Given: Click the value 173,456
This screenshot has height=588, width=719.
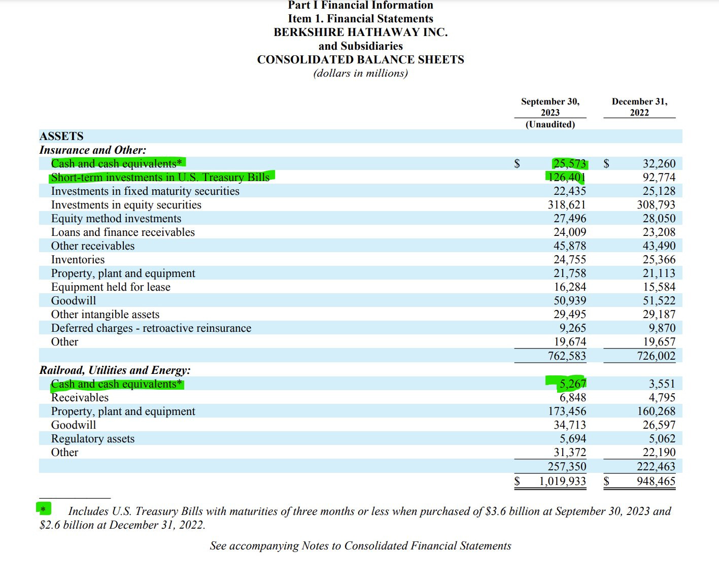Looking at the screenshot, I should (566, 411).
